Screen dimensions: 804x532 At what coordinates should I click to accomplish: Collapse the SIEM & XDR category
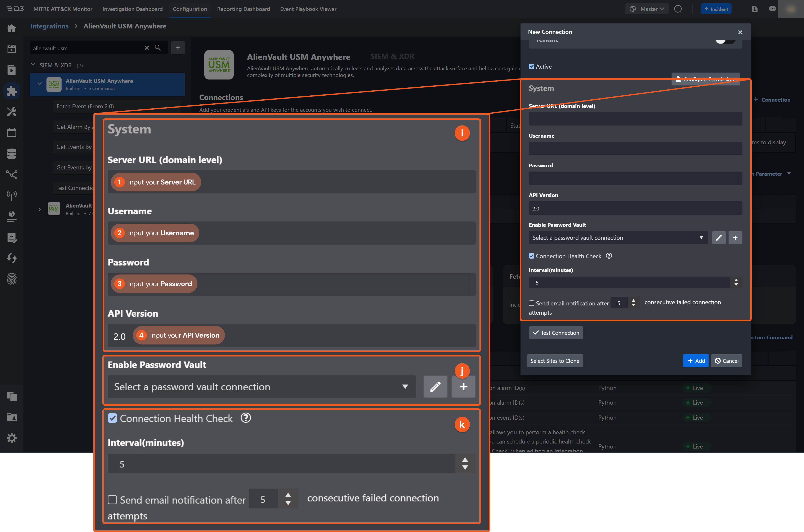pyautogui.click(x=33, y=65)
